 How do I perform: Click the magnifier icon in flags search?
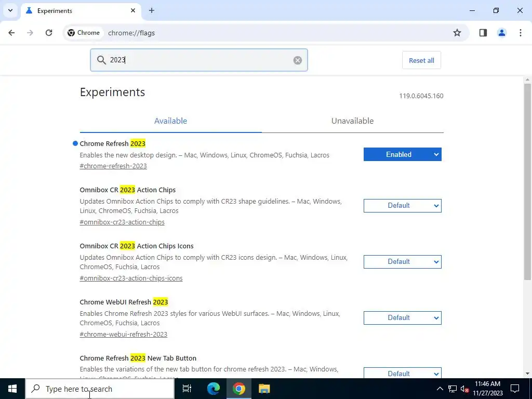(101, 60)
